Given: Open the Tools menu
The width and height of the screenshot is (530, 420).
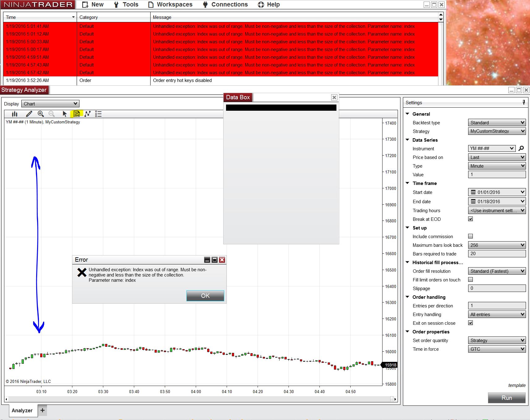Looking at the screenshot, I should (126, 5).
